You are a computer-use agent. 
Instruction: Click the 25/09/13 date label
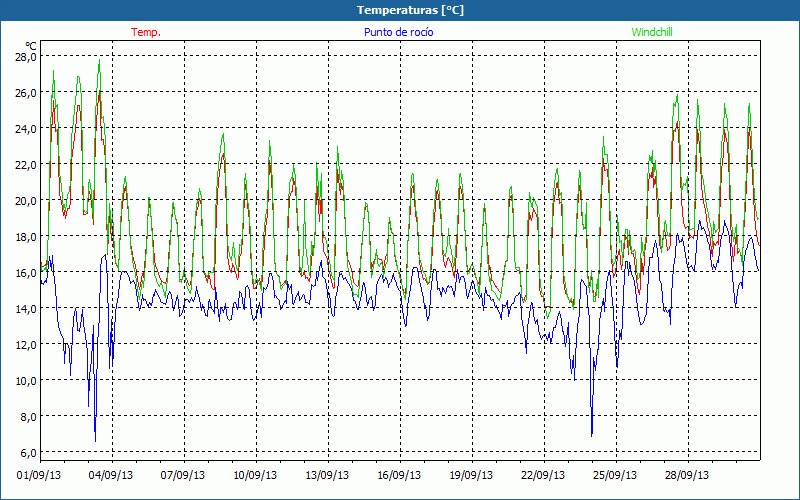coord(616,476)
